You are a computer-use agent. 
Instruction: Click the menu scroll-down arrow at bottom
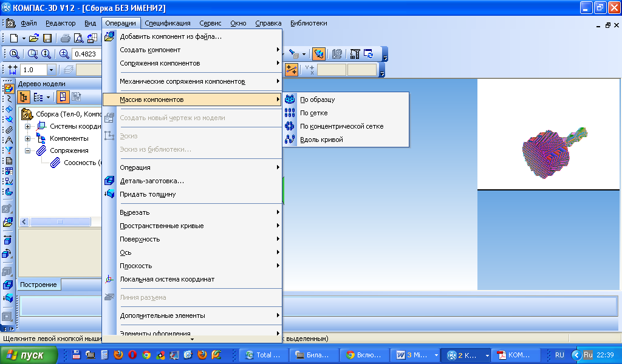coord(192,340)
